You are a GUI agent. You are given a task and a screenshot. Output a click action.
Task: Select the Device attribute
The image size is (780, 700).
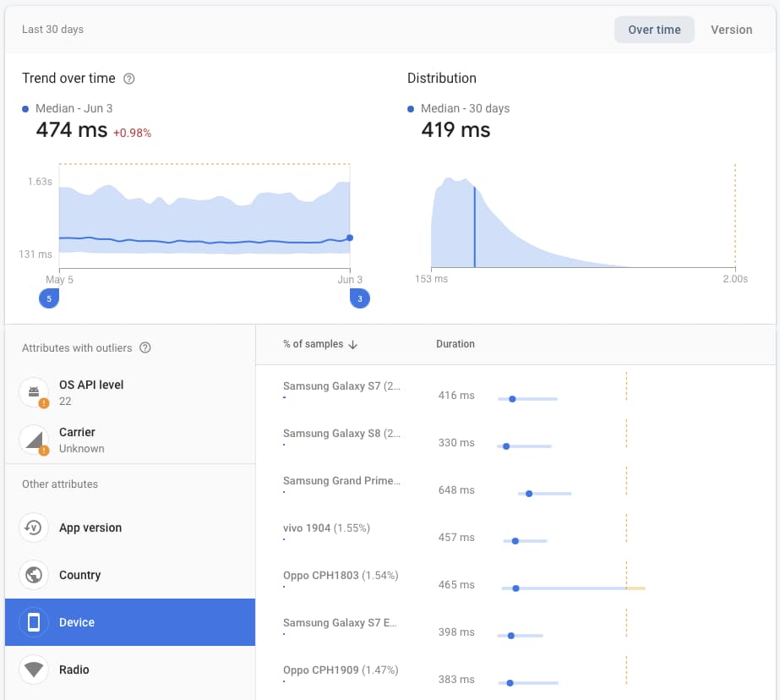click(130, 622)
